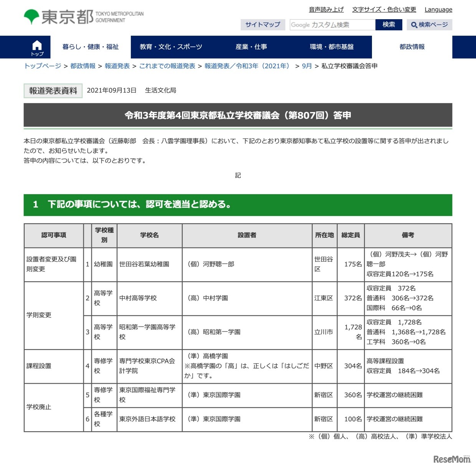Select 産業・仕事 from the navigation bar
This screenshot has width=476, height=468.
point(251,47)
